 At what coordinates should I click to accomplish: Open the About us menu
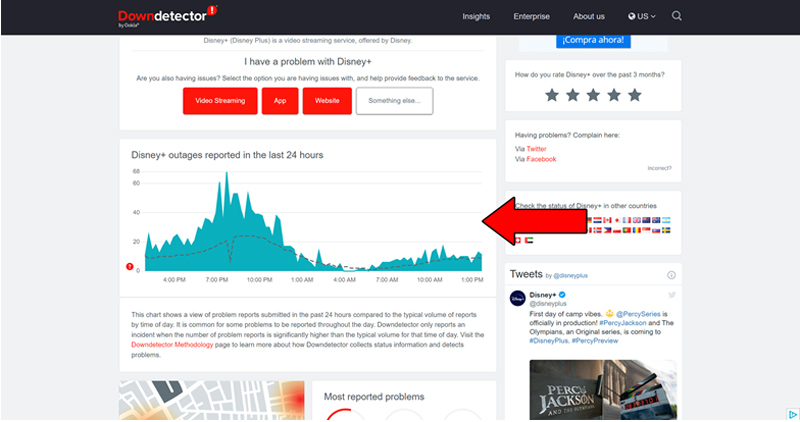point(589,16)
